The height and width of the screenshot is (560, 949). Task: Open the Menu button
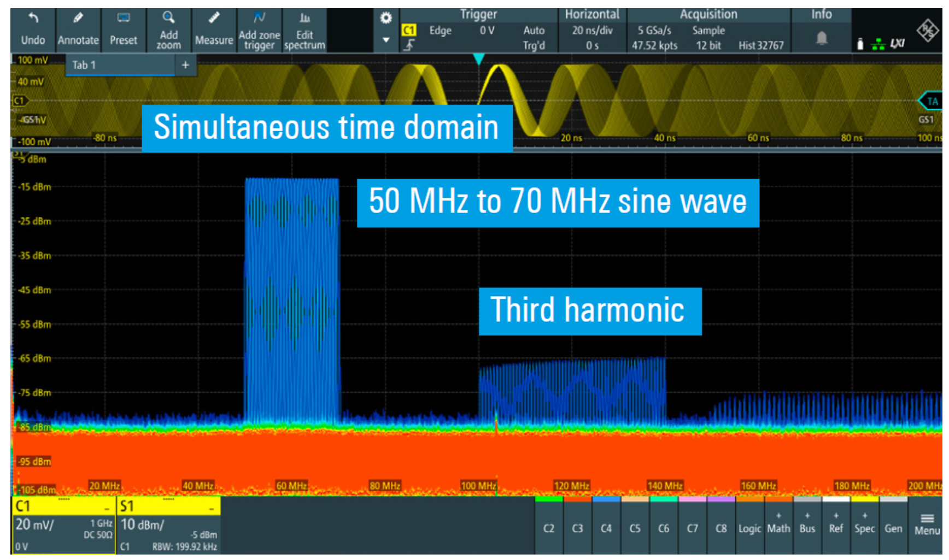click(927, 524)
